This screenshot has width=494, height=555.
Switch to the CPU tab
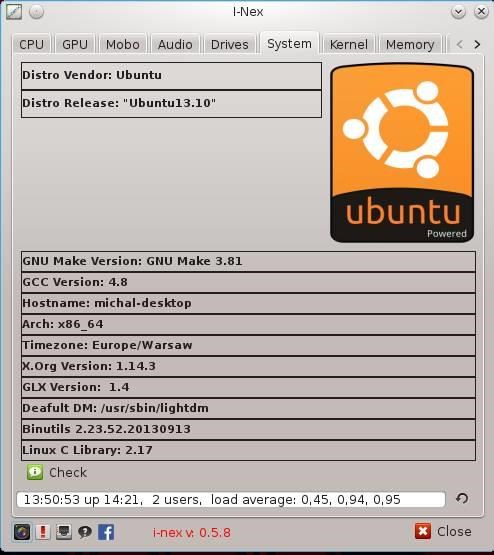point(32,44)
